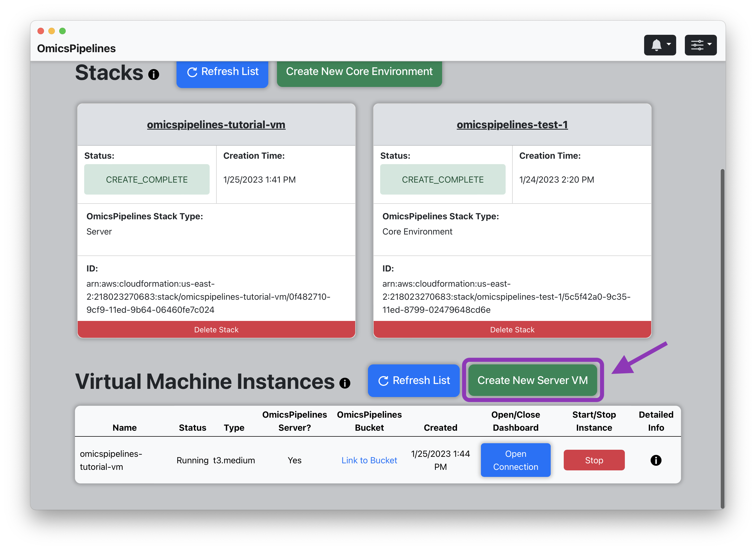
Task: Click the Running status cell
Action: click(x=192, y=460)
